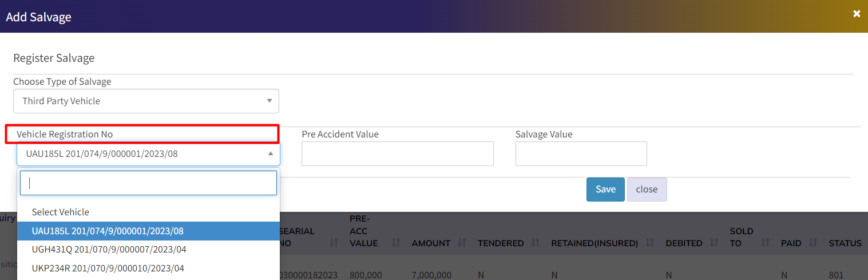
Task: Pick vehicle UGH431Q from the list
Action: tap(109, 250)
